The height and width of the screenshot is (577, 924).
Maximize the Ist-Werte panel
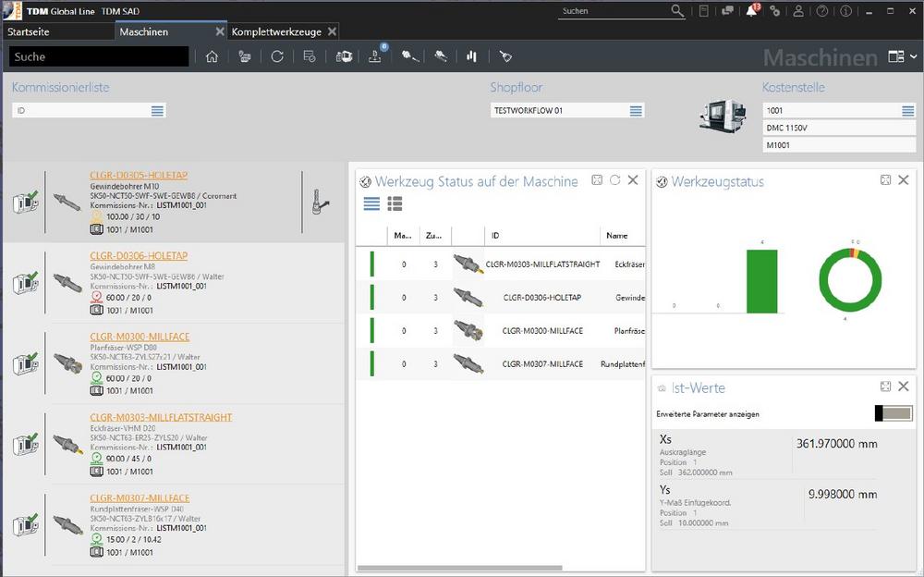885,387
